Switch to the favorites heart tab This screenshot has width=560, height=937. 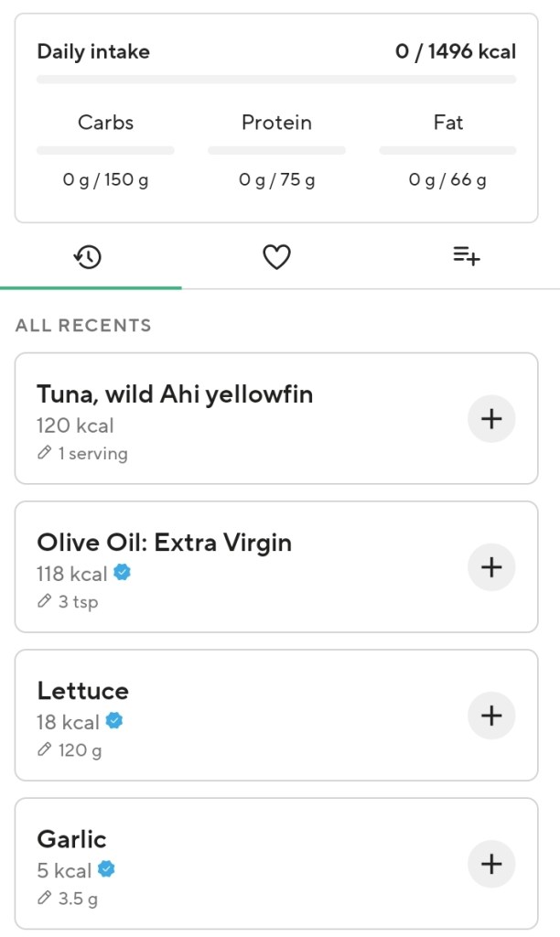click(x=276, y=257)
